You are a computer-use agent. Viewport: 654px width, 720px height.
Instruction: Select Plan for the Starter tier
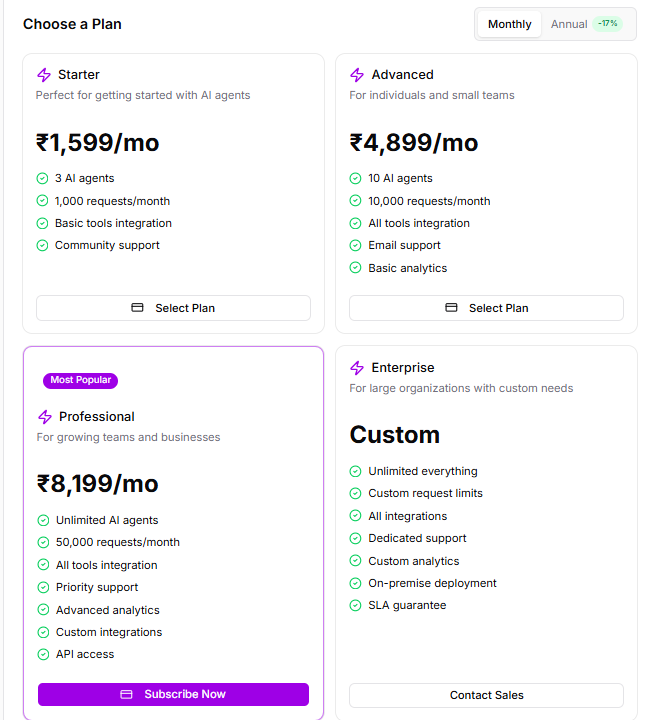pos(173,308)
